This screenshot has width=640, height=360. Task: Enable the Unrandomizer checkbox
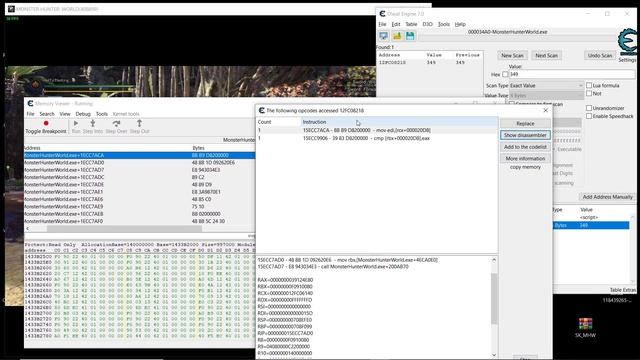click(x=589, y=108)
